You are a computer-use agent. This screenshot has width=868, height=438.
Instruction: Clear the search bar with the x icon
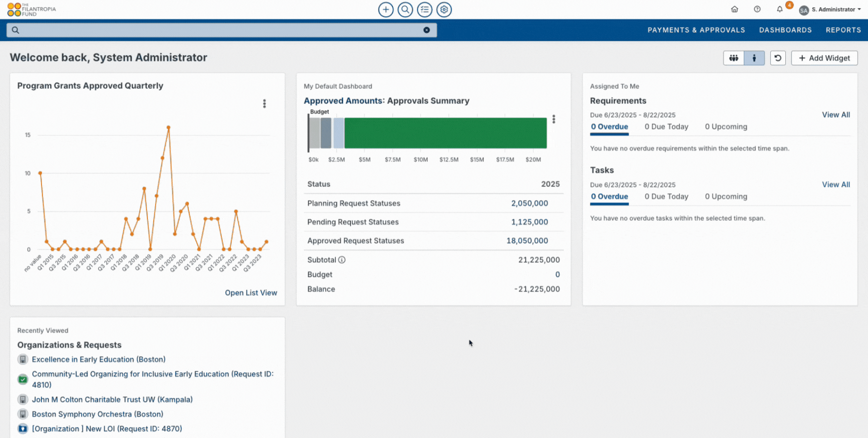point(426,30)
